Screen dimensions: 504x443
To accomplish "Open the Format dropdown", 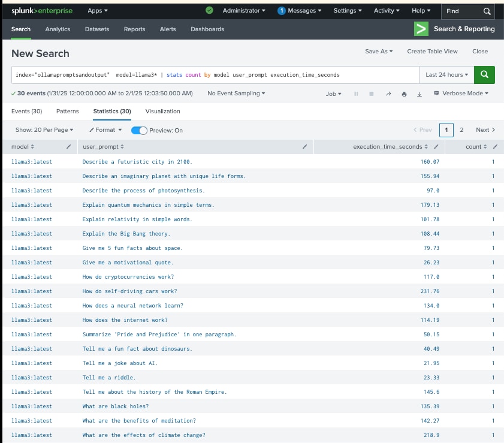I will 105,130.
